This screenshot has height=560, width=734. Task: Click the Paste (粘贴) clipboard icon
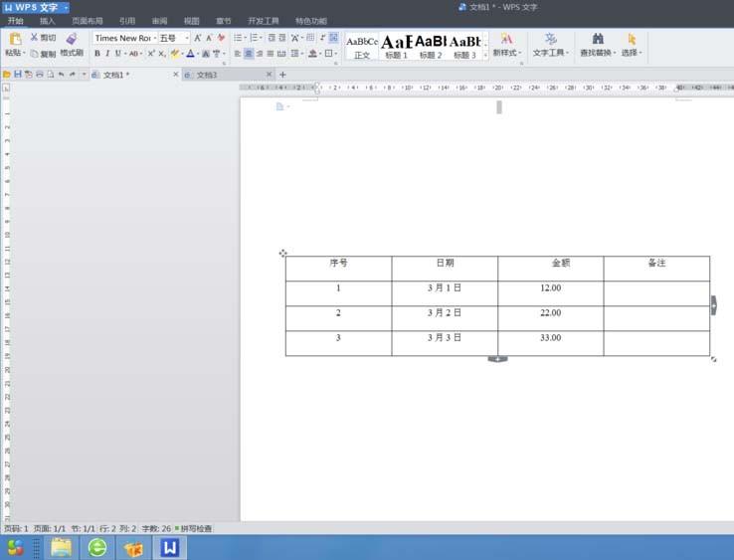coord(15,39)
